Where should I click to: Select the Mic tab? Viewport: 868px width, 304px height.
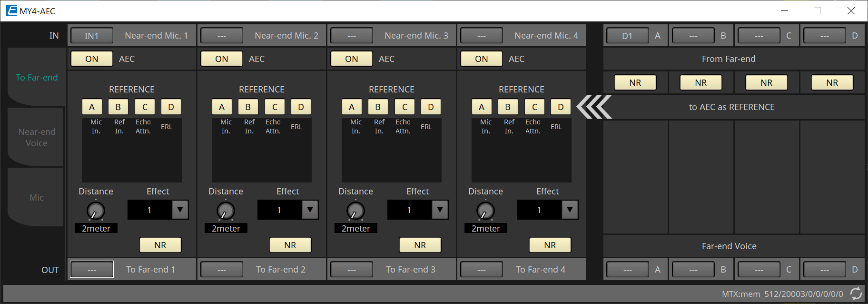[36, 197]
